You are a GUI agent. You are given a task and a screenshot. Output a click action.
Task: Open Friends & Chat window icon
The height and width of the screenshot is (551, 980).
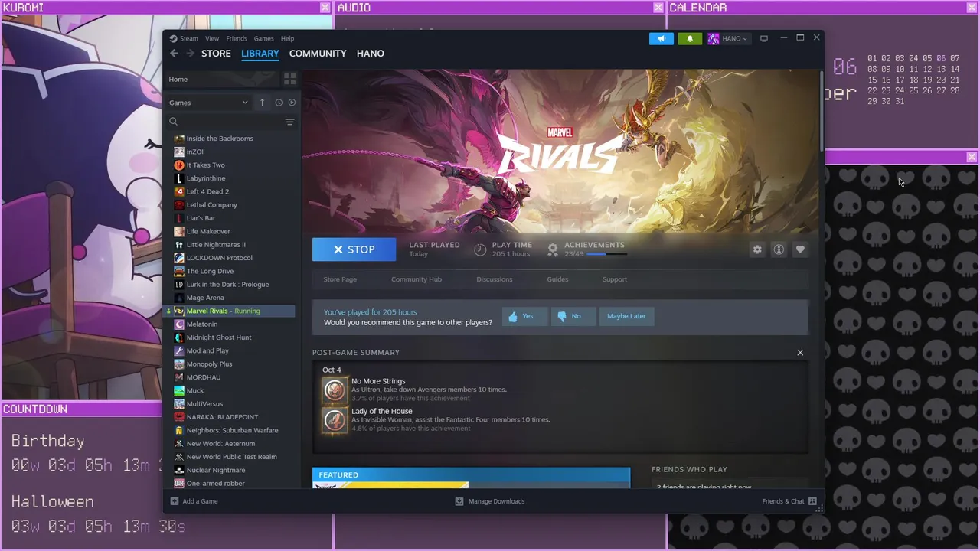812,501
